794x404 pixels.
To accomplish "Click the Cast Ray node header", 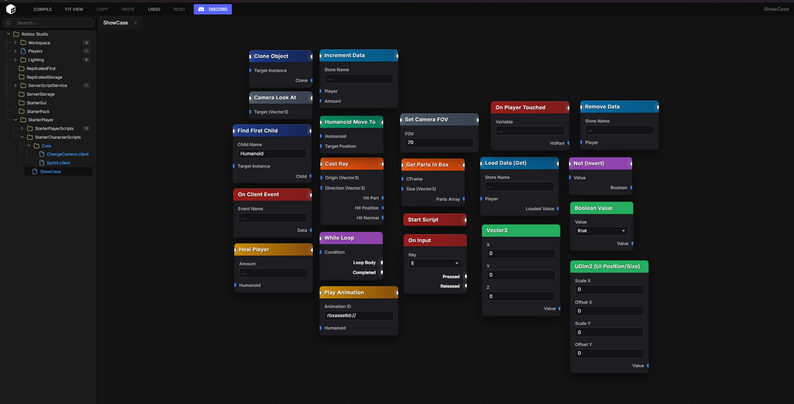I will click(x=352, y=164).
